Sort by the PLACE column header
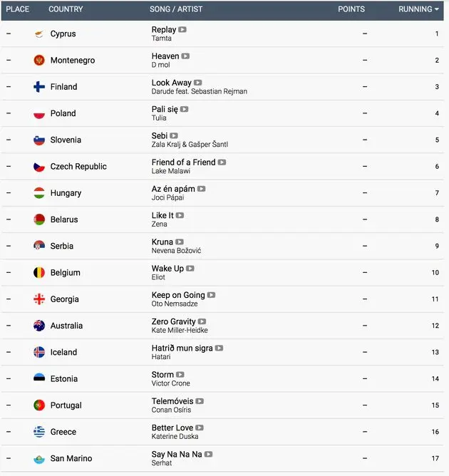The image size is (449, 476). tap(17, 9)
